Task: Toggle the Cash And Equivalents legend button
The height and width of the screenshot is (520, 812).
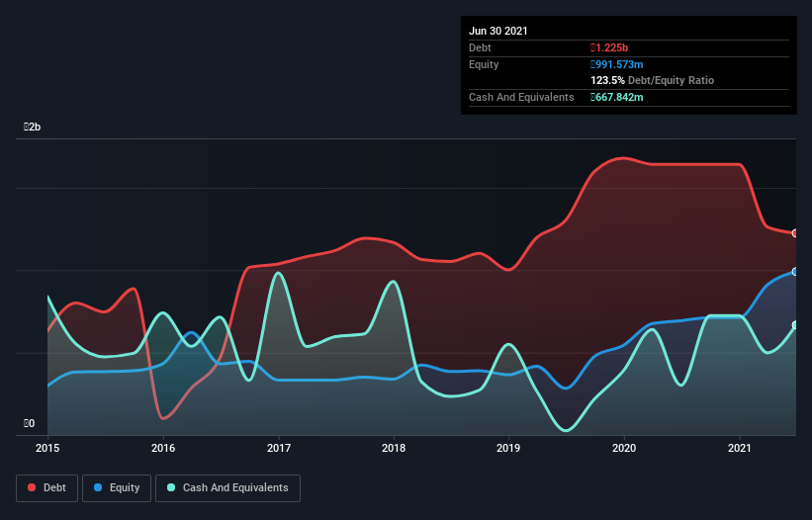Action: (227, 488)
